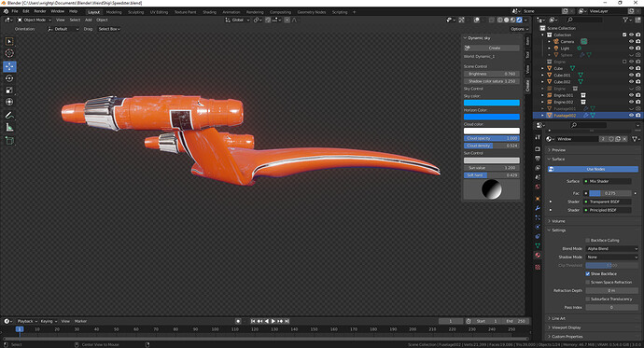The image size is (644, 348).
Task: Open the Object Mode dropdown
Action: 35,20
